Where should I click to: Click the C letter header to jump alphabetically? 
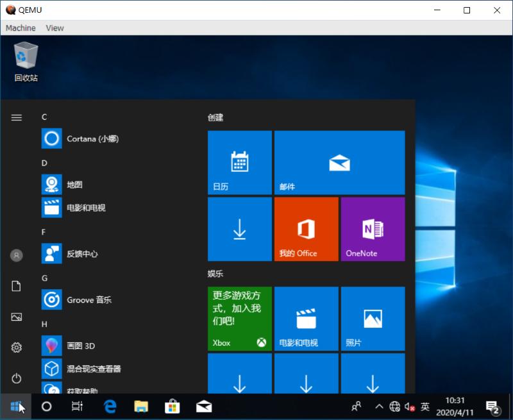(x=44, y=117)
